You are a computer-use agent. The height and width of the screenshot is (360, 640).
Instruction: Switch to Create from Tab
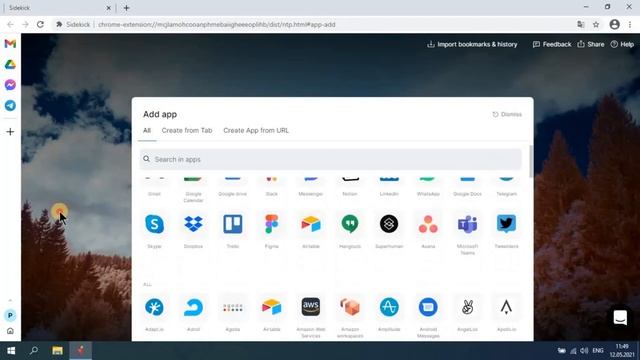[187, 131]
